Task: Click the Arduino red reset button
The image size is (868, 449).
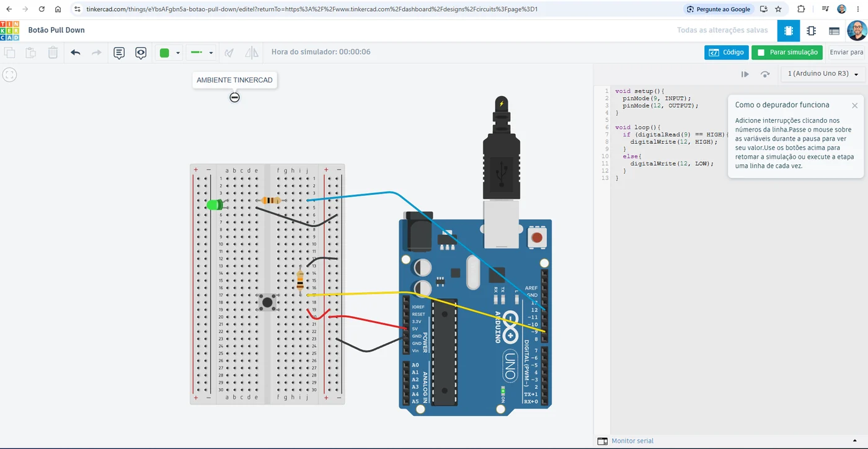Action: coord(537,238)
